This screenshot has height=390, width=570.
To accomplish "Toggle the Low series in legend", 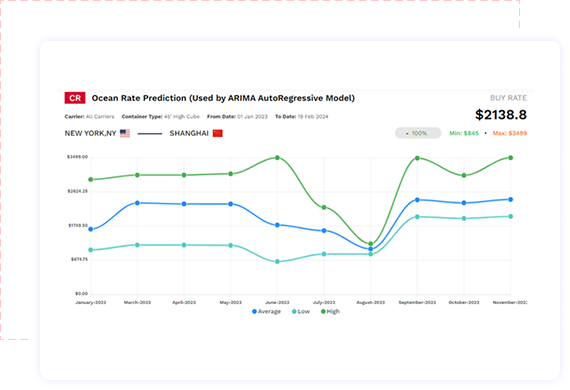I will (x=301, y=311).
